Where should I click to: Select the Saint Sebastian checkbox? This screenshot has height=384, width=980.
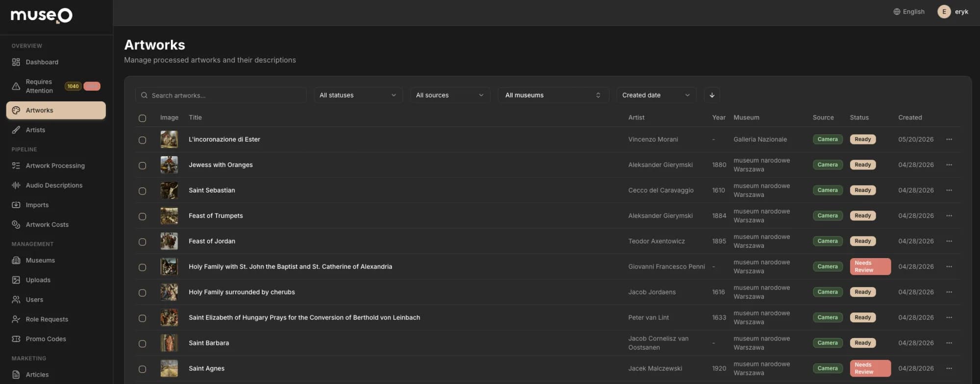click(142, 191)
